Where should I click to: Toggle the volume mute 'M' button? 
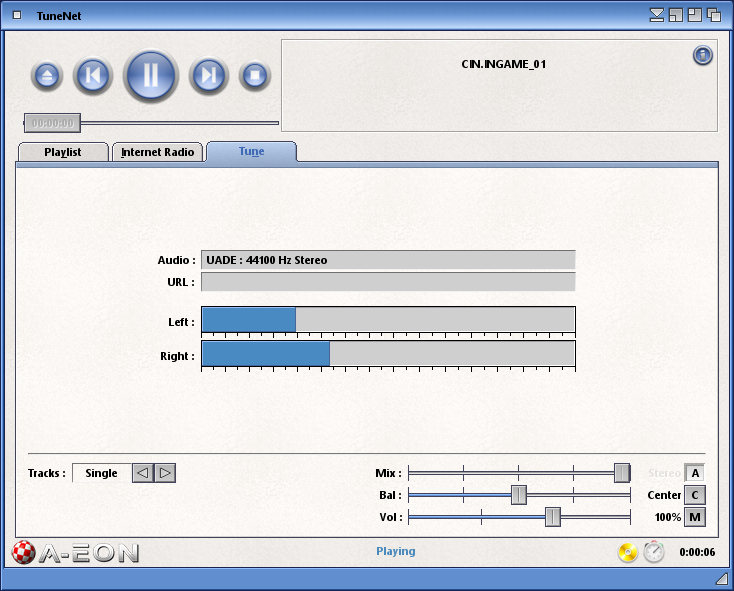[695, 517]
